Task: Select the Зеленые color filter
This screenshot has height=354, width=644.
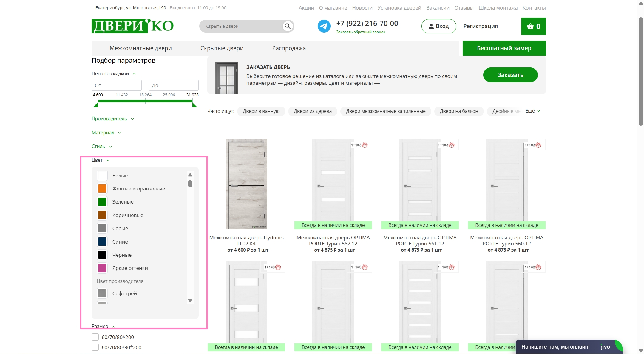Action: click(x=102, y=202)
